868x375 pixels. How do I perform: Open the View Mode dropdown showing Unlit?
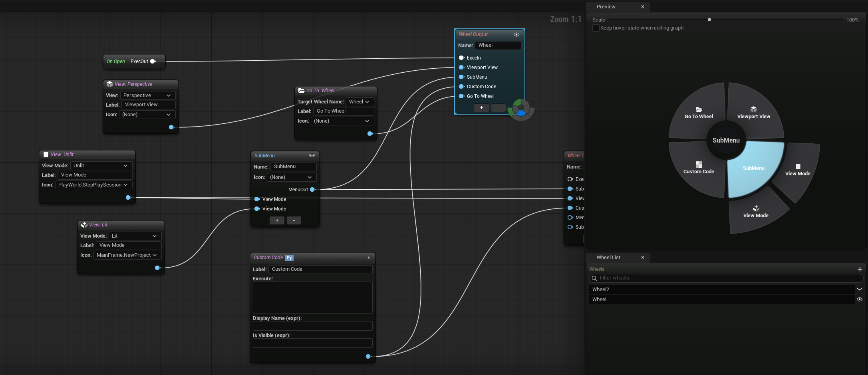tap(101, 165)
